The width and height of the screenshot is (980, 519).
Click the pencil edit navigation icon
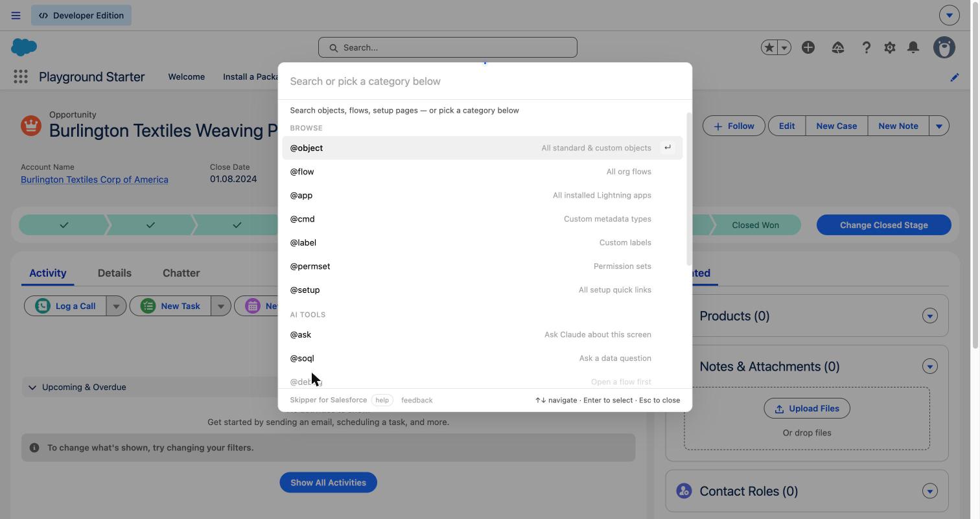pos(955,77)
